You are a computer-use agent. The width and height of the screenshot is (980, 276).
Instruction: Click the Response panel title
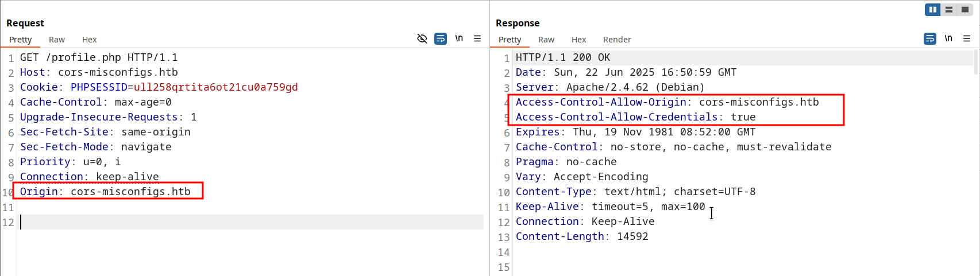[x=518, y=23]
